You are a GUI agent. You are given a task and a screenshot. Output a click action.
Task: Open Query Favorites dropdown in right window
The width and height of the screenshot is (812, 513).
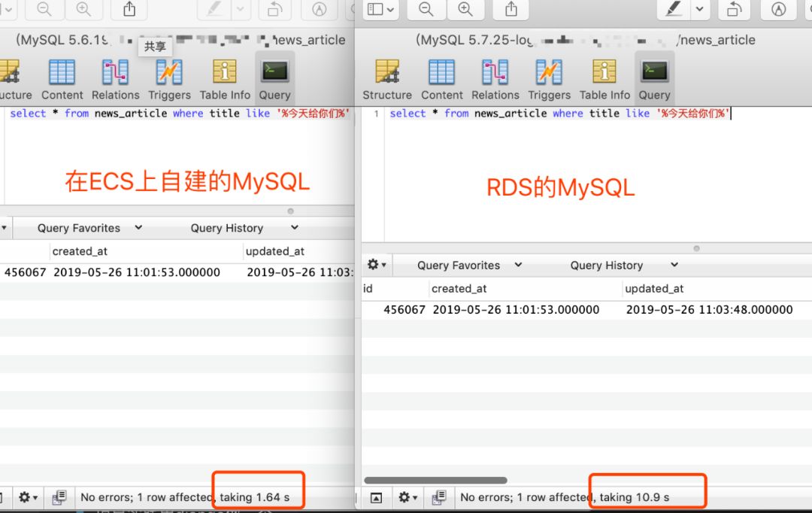pyautogui.click(x=469, y=266)
